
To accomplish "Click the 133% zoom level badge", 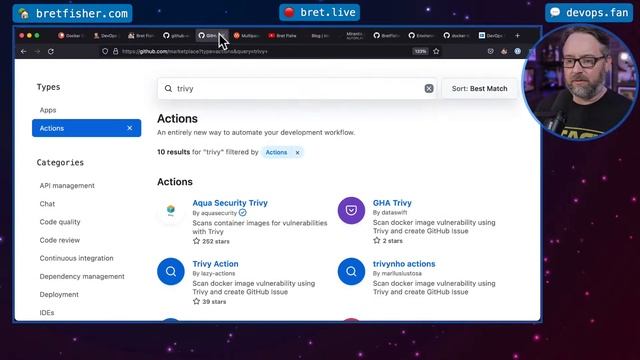I will (x=420, y=51).
